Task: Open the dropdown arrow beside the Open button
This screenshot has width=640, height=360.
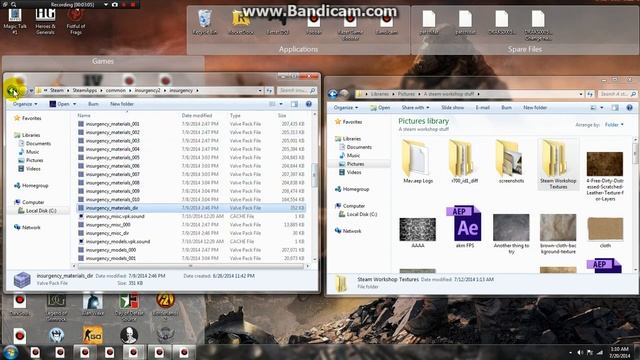Action: pos(74,104)
